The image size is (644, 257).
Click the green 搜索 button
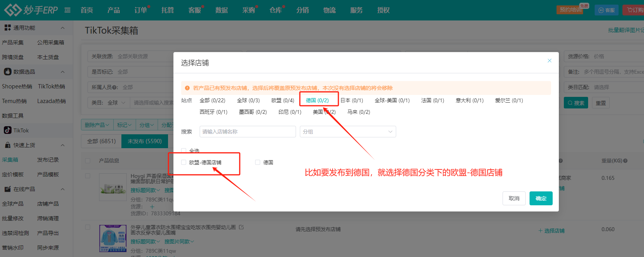576,103
